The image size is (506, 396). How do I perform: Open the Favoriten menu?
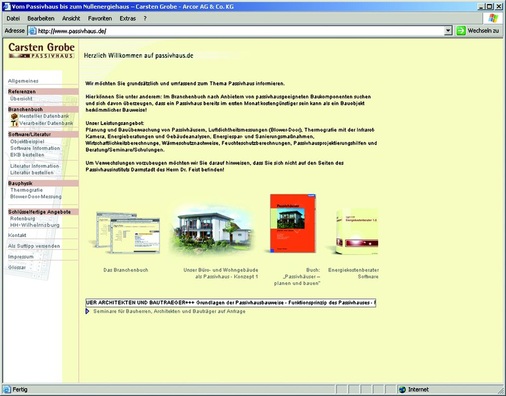pos(100,18)
